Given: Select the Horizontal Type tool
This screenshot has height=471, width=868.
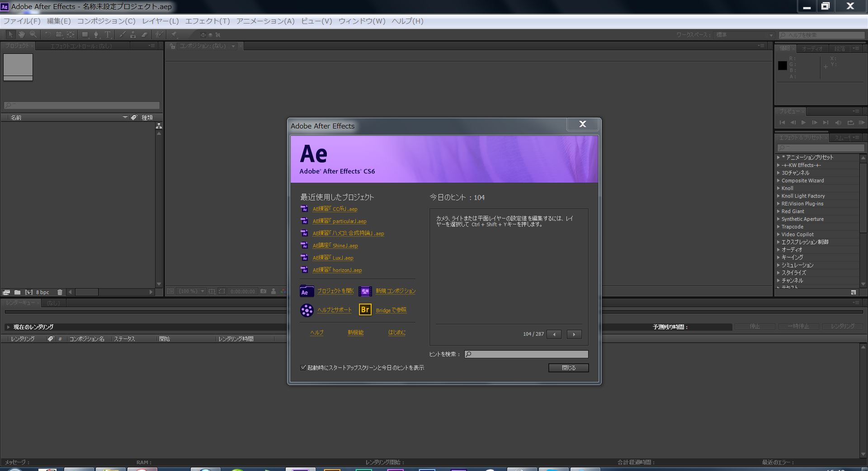Looking at the screenshot, I should (x=108, y=34).
